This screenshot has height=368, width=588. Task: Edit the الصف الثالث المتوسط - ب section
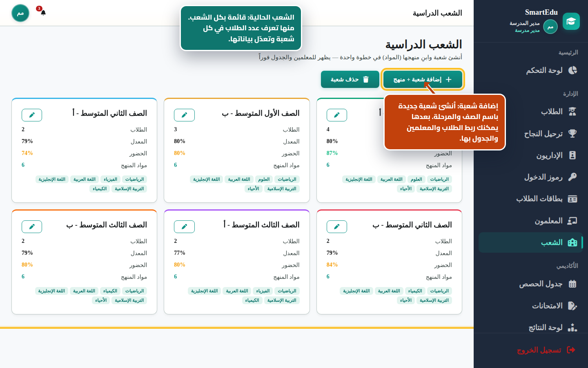[32, 227]
